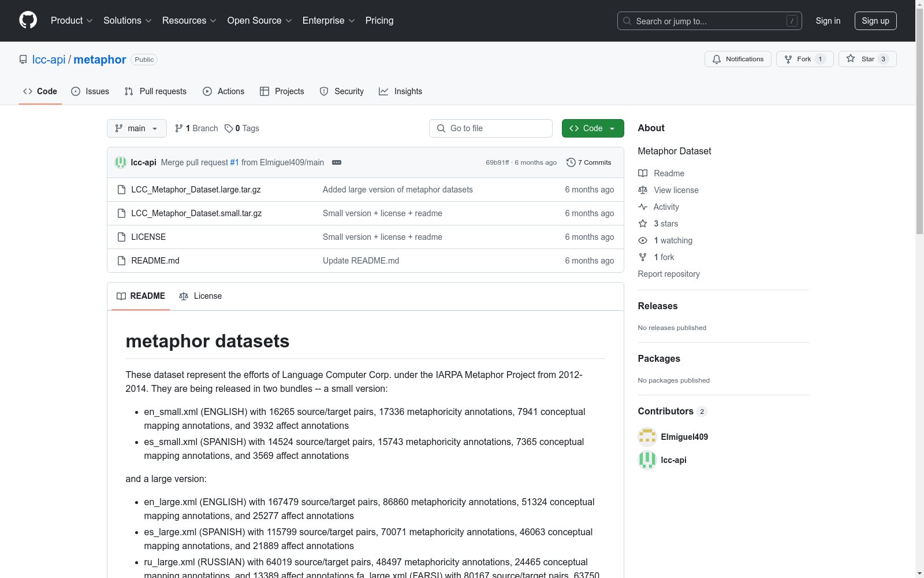Open pull request #1 link

pos(234,162)
